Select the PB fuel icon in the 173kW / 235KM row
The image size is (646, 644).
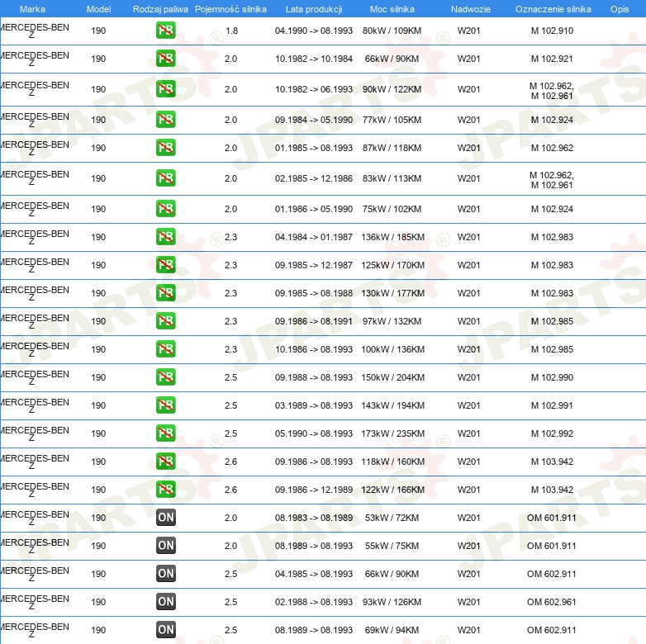coord(166,433)
